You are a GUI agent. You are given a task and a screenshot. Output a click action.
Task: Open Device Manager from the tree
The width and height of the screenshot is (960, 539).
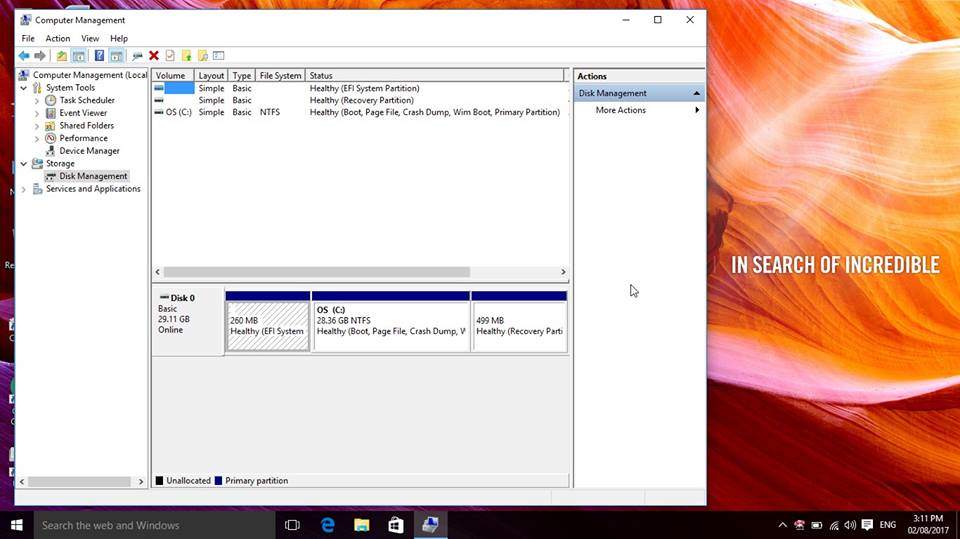(89, 151)
